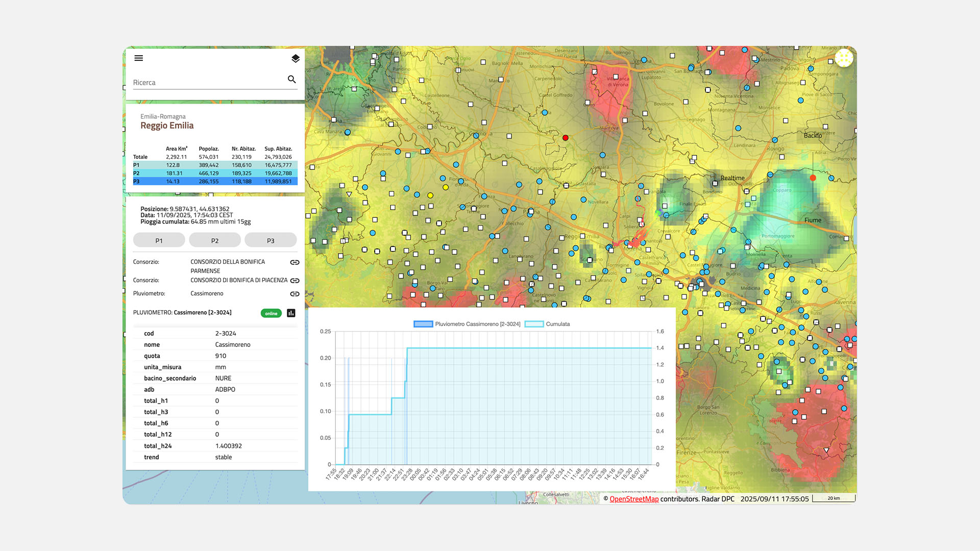Toggle the P2 hazard scenario

pos(214,240)
